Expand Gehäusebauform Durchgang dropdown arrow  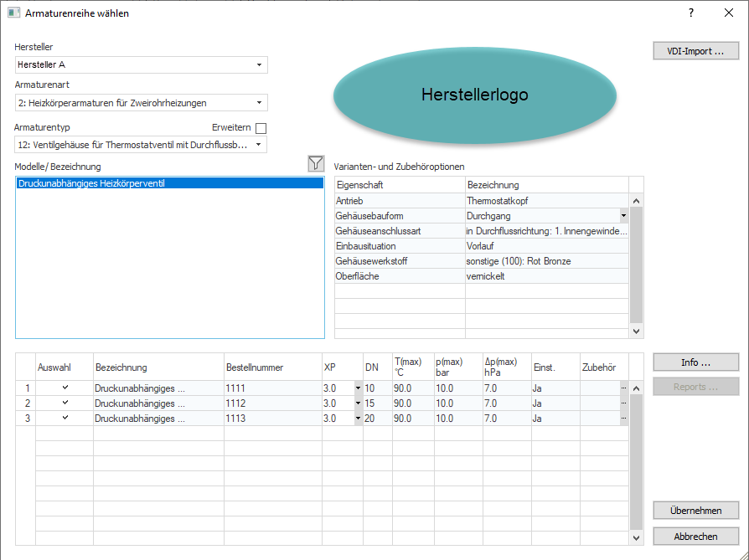click(x=623, y=216)
